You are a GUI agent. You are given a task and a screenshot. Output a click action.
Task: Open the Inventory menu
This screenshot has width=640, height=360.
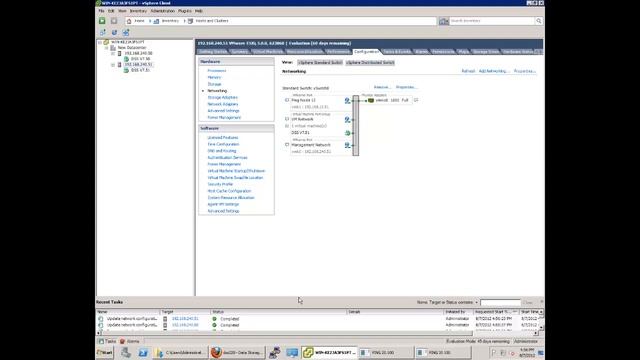click(x=138, y=11)
